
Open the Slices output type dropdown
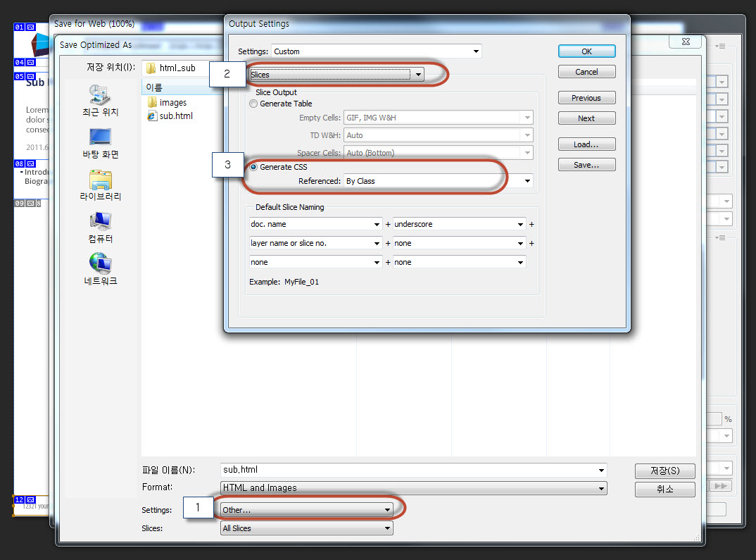[x=336, y=75]
